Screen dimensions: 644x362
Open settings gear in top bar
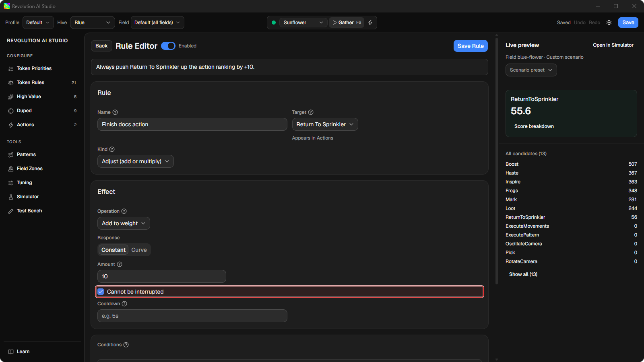point(609,23)
